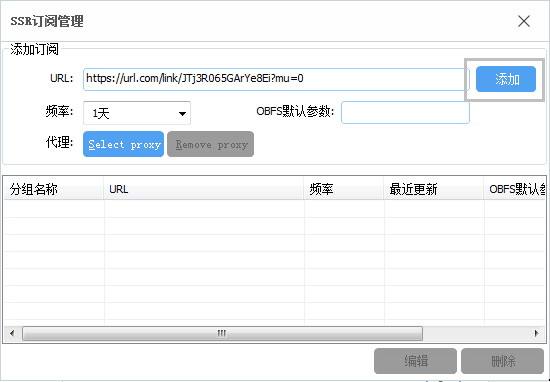Click into the OBFS默认参数 text field
Image resolution: width=550 pixels, height=382 pixels.
[x=405, y=113]
